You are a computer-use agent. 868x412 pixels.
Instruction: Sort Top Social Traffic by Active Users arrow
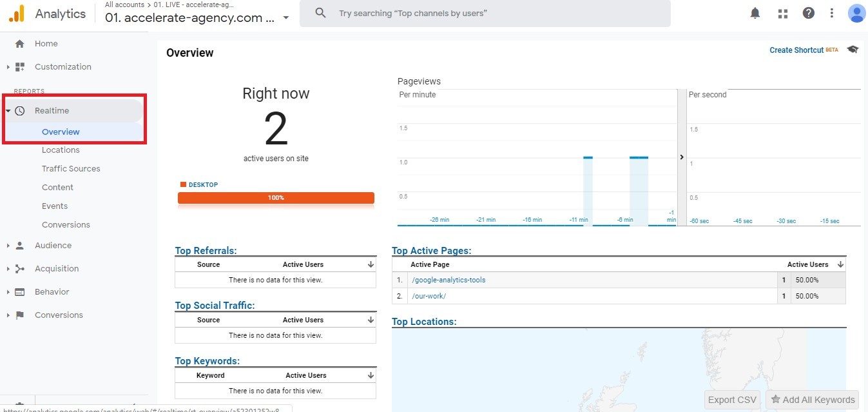[x=371, y=320]
